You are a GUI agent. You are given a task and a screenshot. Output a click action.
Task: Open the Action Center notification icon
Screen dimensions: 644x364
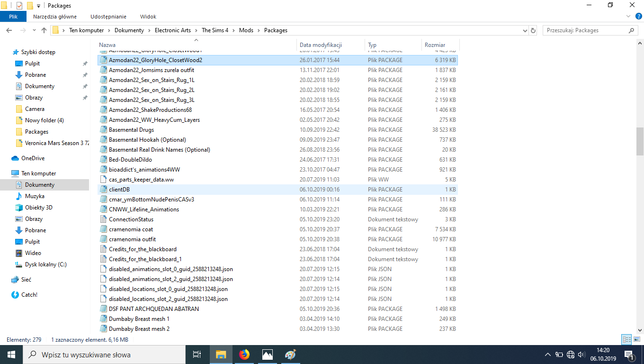pyautogui.click(x=630, y=354)
